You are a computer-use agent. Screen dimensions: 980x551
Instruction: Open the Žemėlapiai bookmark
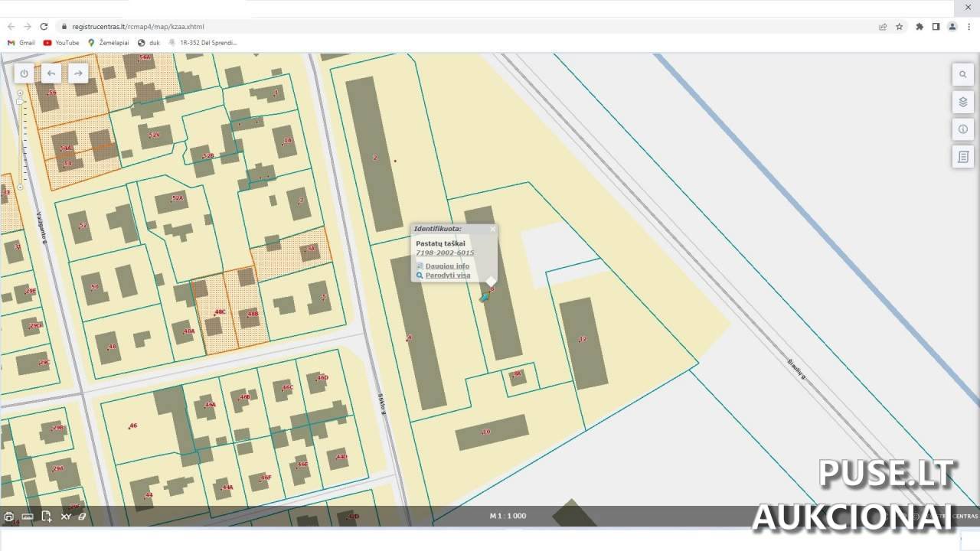[x=108, y=43]
